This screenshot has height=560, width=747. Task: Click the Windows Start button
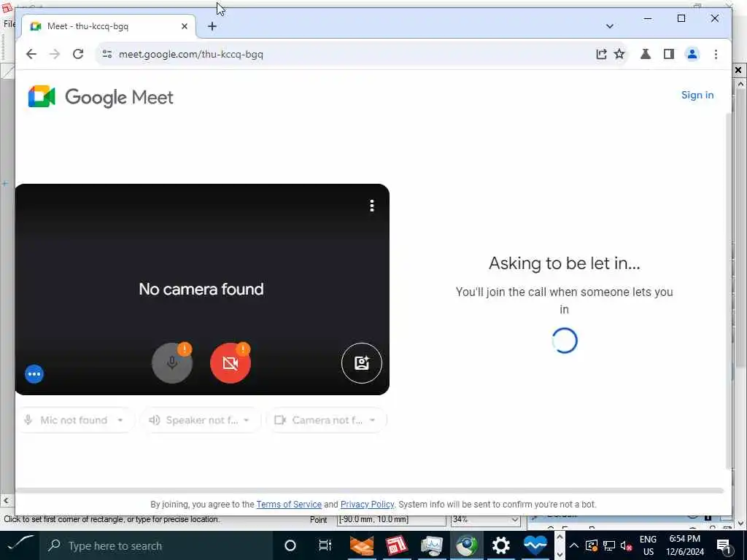pos(20,545)
